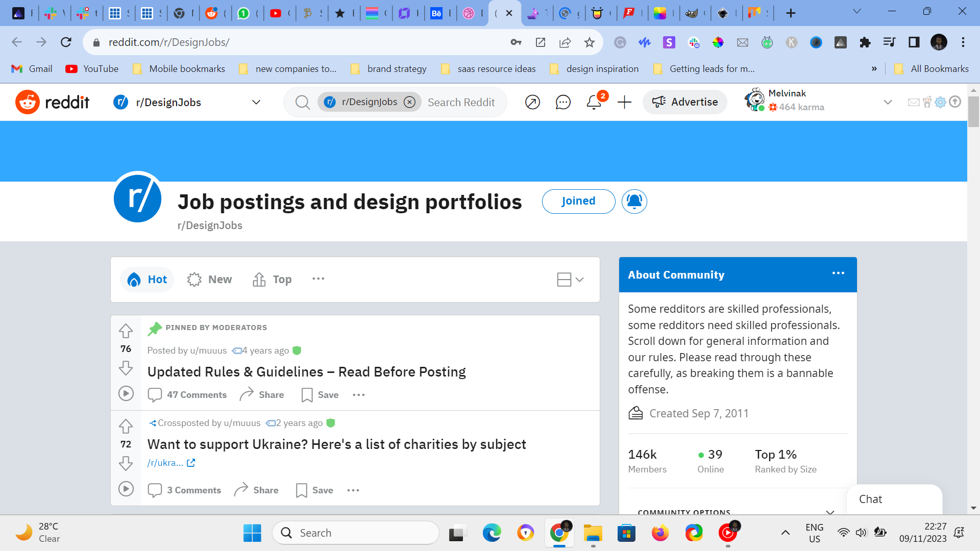Viewport: 980px width, 551px height.
Task: Open the Reddit chat bubble icon
Action: 562,103
